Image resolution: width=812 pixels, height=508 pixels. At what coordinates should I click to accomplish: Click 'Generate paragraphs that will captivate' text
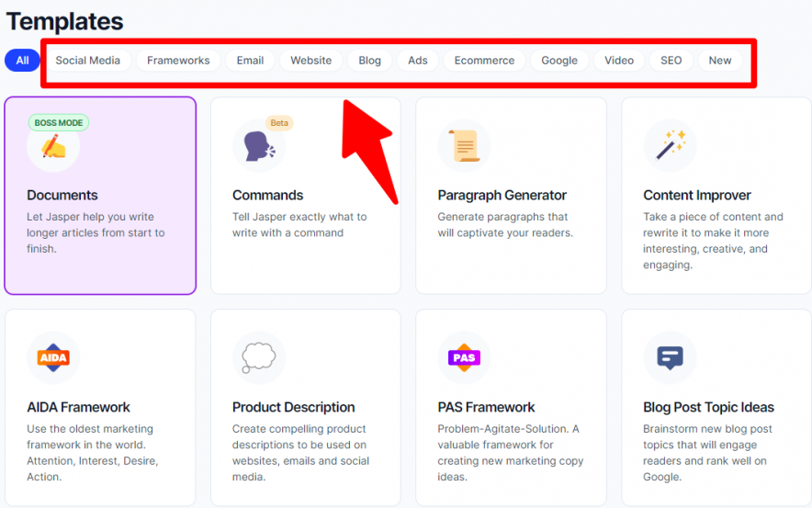tap(505, 225)
